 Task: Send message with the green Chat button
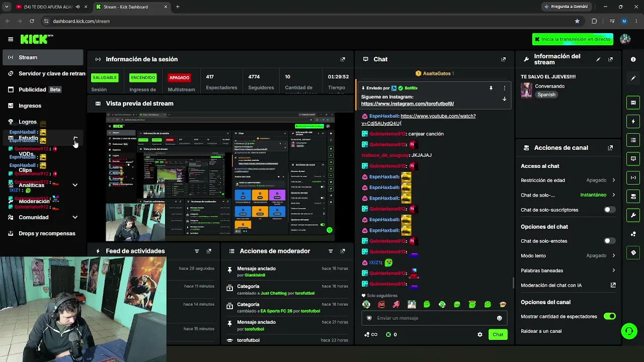point(498,334)
